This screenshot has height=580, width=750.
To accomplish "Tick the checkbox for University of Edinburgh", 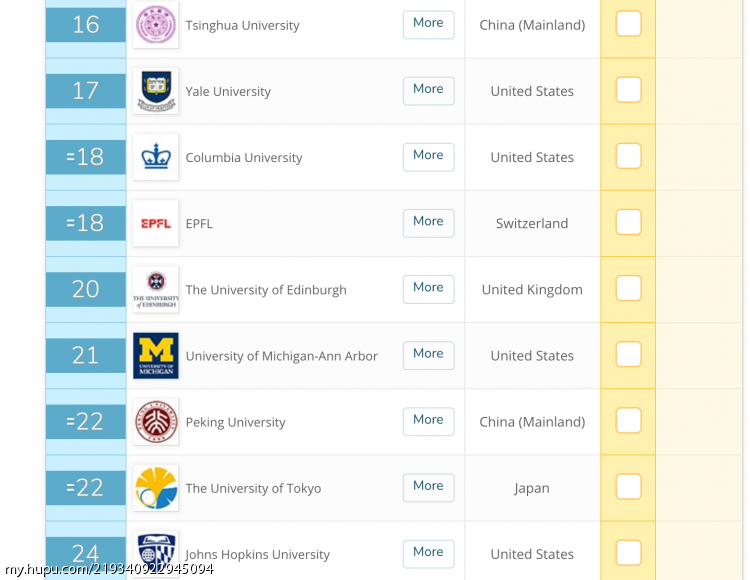I will click(x=628, y=288).
